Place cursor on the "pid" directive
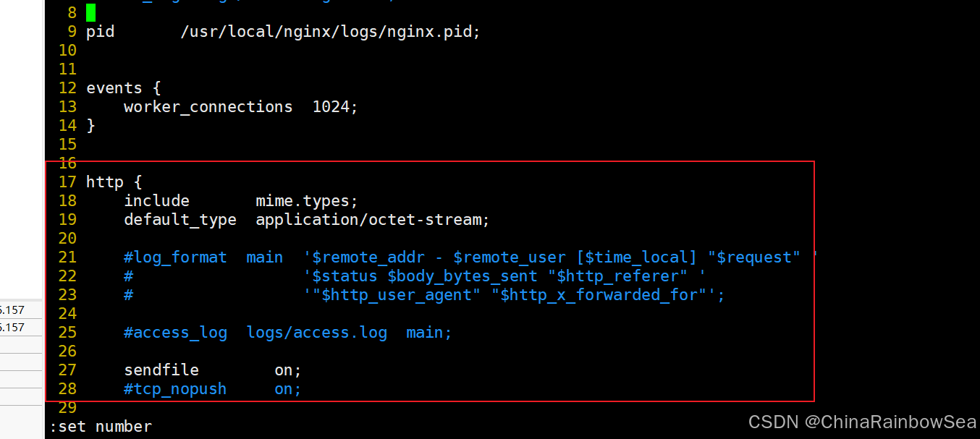This screenshot has height=439, width=980. [100, 32]
